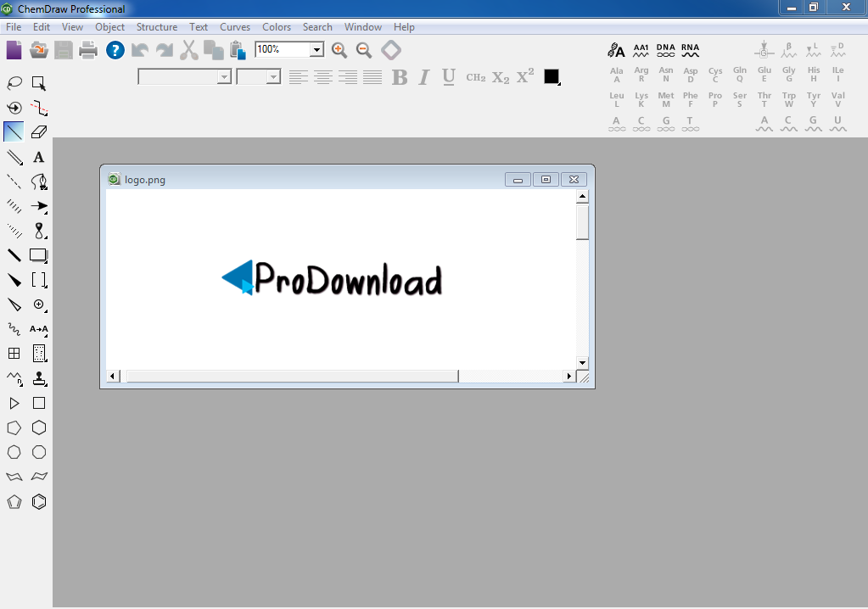Image resolution: width=868 pixels, height=609 pixels.
Task: Pick the Acyclic chain tool
Action: tap(14, 378)
